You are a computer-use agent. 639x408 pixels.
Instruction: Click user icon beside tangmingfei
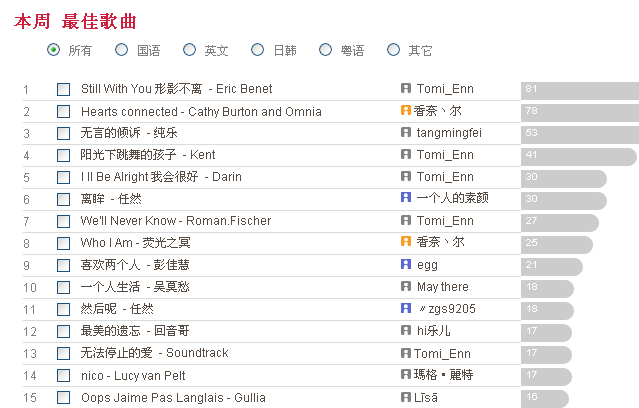click(x=406, y=132)
